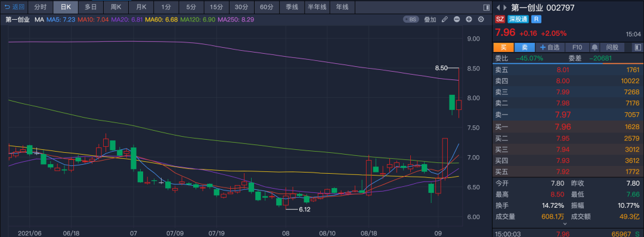This screenshot has height=237, width=644.
Task: Click the MA250: 8.29 label
Action: pos(236,19)
